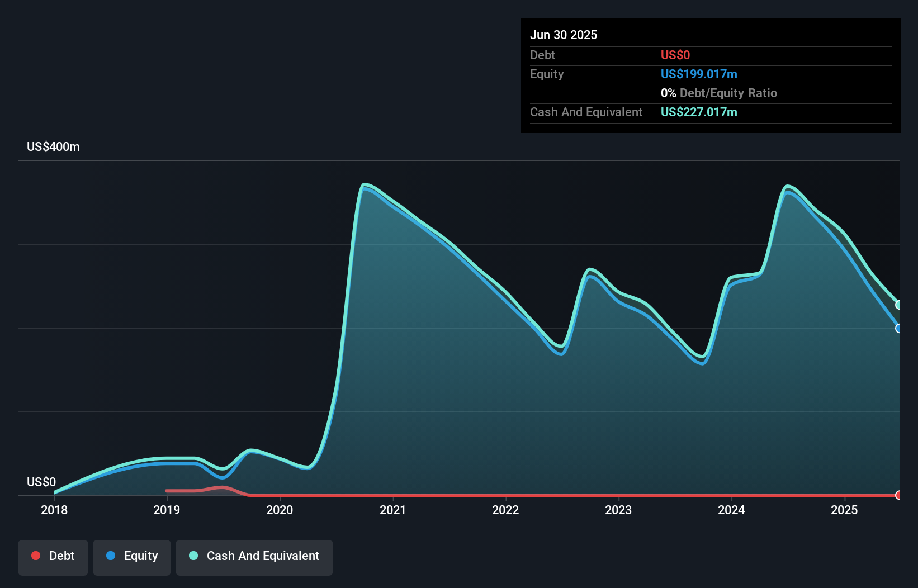Image resolution: width=918 pixels, height=588 pixels.
Task: Click the teal Cash And Equivalent legend dot
Action: 193,556
